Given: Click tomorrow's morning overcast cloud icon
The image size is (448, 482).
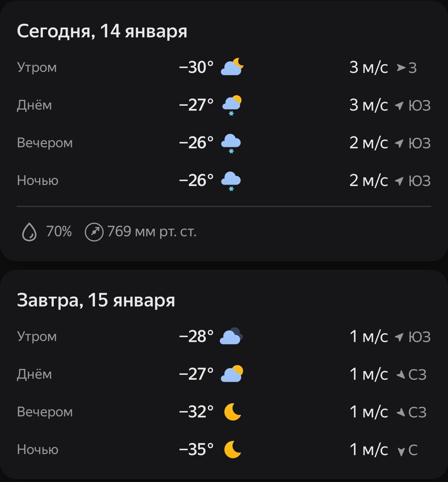Looking at the screenshot, I should (231, 337).
